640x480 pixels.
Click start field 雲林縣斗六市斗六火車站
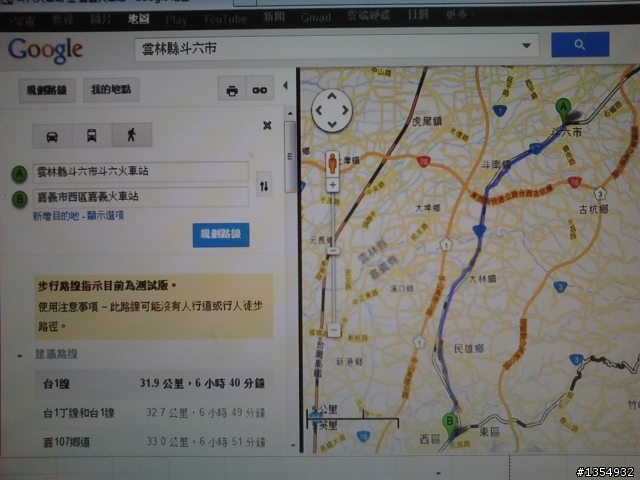click(x=140, y=171)
